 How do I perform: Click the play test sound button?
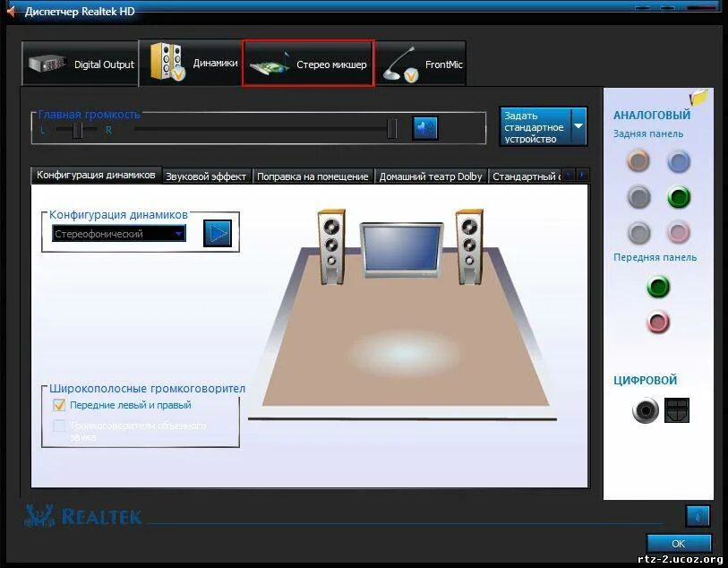[x=218, y=233]
